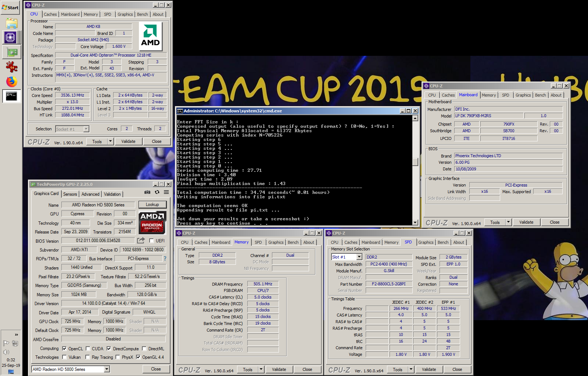Open the volume speaker tray icon
This screenshot has height=376, width=588.
coord(6,352)
